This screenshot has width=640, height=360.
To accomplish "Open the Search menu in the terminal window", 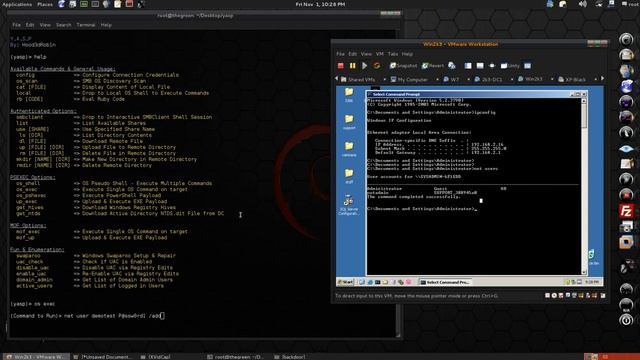I will coord(63,25).
